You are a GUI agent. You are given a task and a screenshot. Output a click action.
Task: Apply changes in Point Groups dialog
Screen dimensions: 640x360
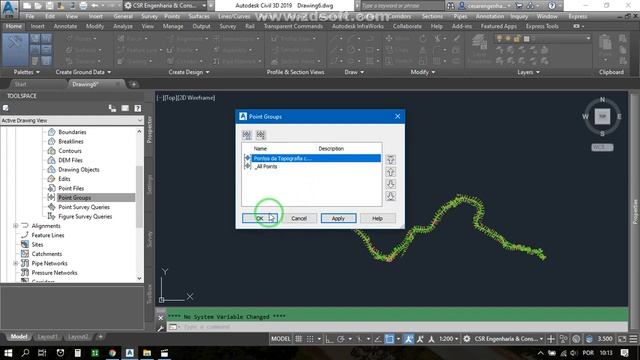(x=338, y=218)
